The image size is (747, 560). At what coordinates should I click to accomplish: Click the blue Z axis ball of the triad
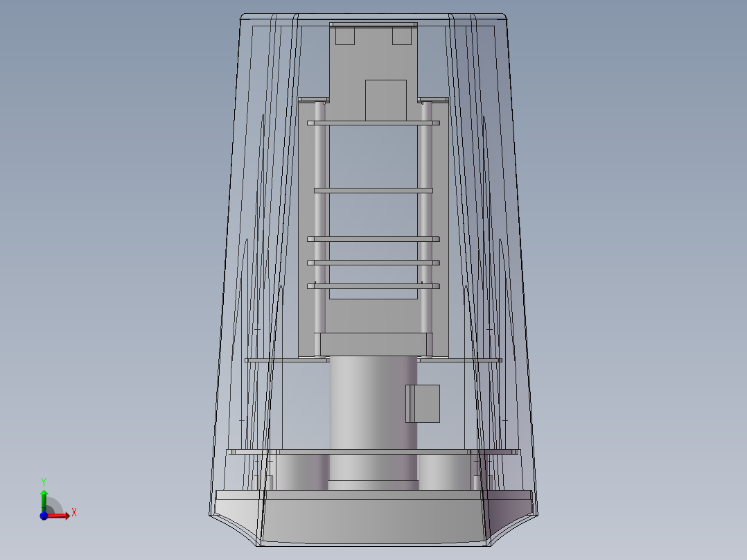point(44,516)
